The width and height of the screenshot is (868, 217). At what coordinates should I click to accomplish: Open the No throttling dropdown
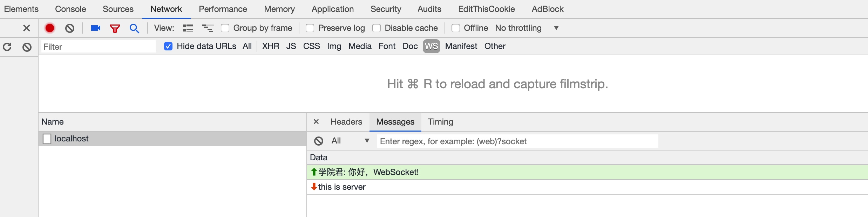527,28
